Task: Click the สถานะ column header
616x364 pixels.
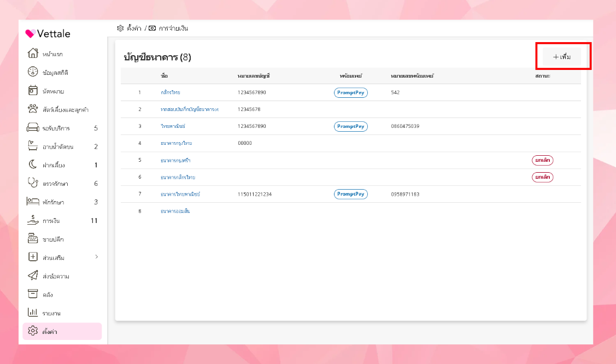Action: 543,76
